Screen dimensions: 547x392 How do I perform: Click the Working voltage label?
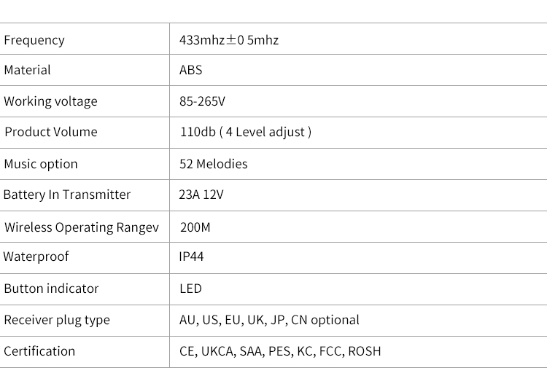pyautogui.click(x=50, y=101)
